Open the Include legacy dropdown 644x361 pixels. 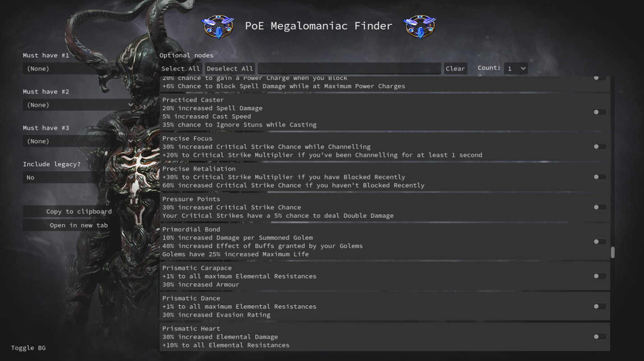tap(79, 178)
